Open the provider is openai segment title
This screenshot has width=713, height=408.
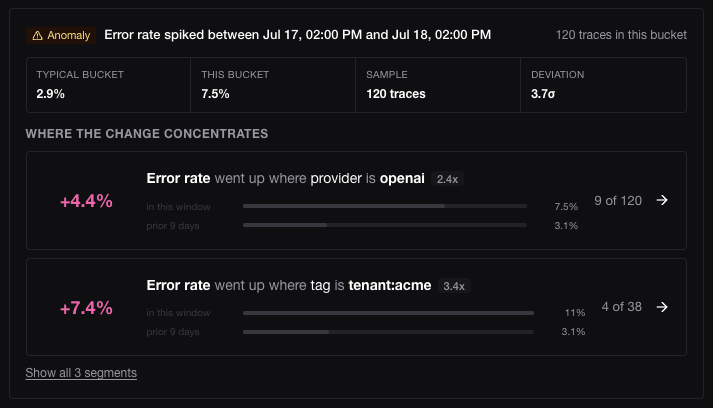click(x=285, y=178)
